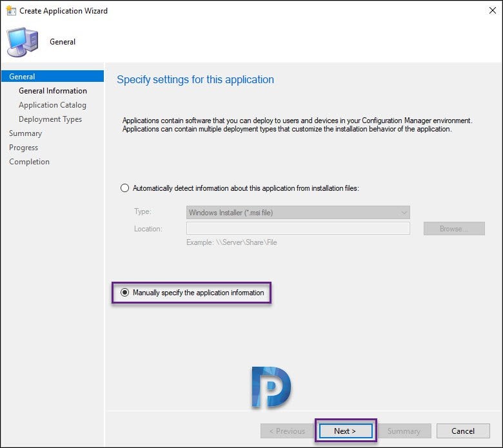The height and width of the screenshot is (448, 503).
Task: Cancel the wizard
Action: click(x=463, y=431)
